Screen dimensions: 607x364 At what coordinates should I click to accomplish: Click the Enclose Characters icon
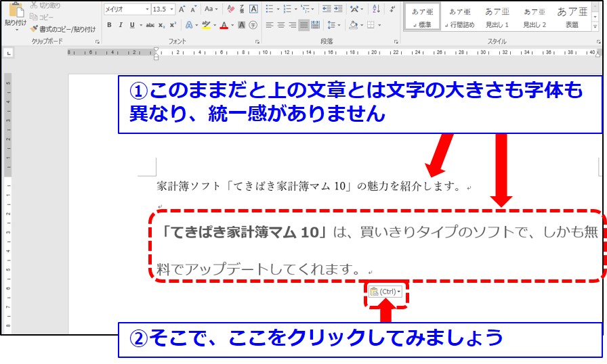[253, 25]
